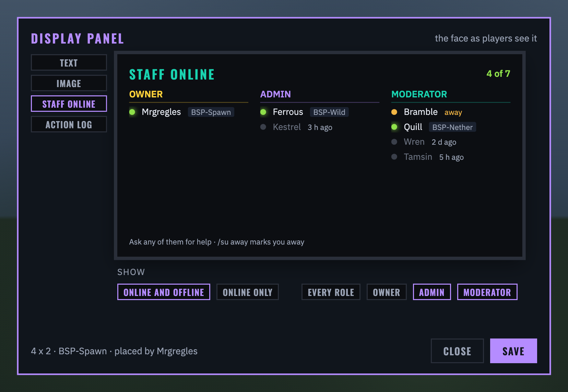568x392 pixels.
Task: Save the display panel settings
Action: pyautogui.click(x=513, y=351)
